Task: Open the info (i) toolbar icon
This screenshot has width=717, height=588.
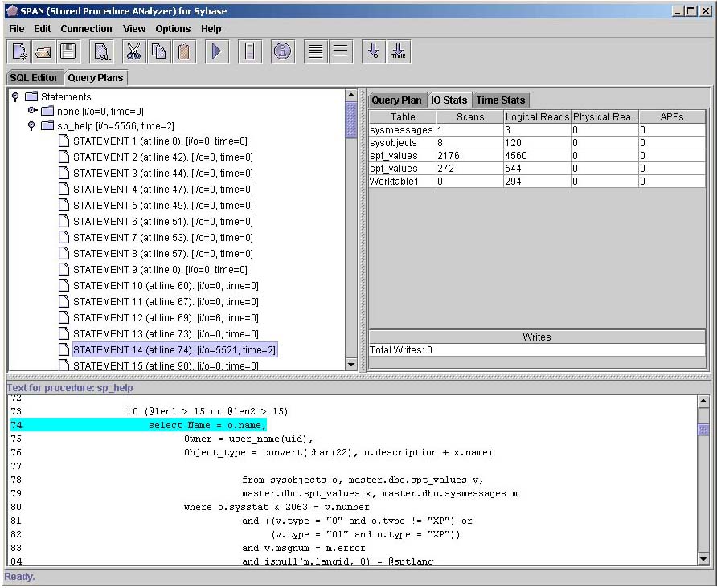Action: [x=283, y=51]
